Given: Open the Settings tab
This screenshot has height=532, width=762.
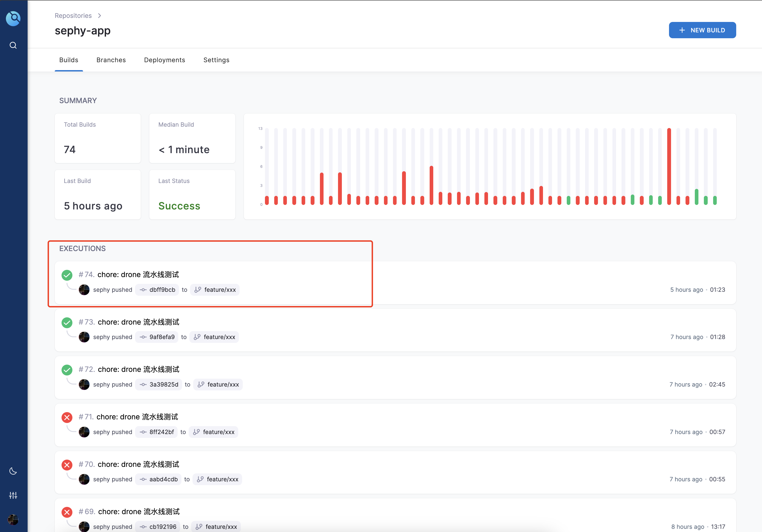Looking at the screenshot, I should (x=216, y=60).
